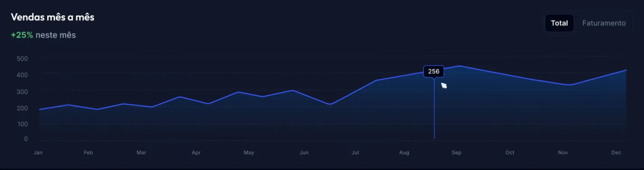
Task: Click the 100 y-axis label
Action: point(22,124)
